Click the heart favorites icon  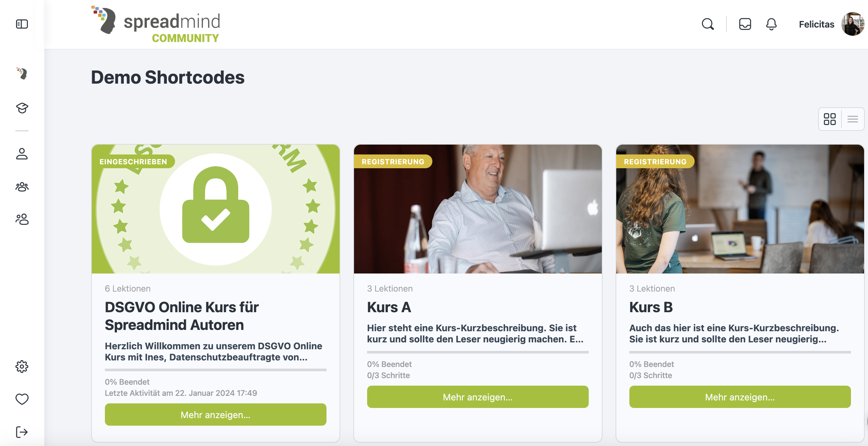coord(22,399)
